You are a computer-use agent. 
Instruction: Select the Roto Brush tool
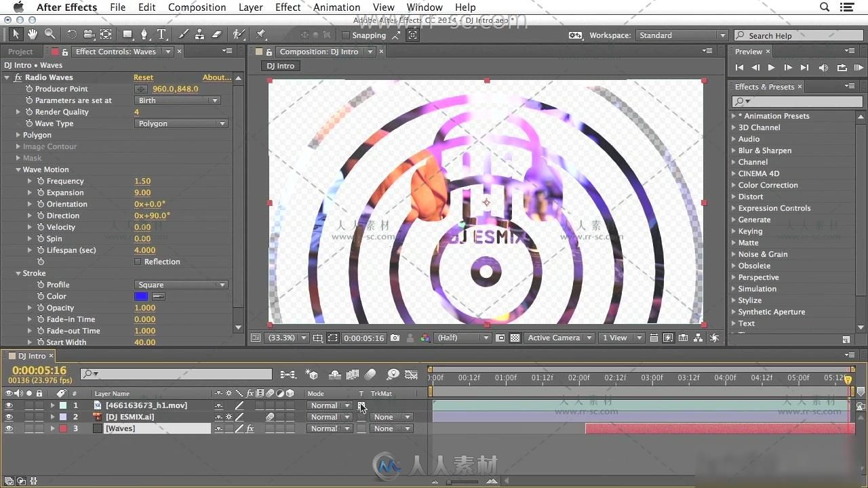pyautogui.click(x=238, y=35)
